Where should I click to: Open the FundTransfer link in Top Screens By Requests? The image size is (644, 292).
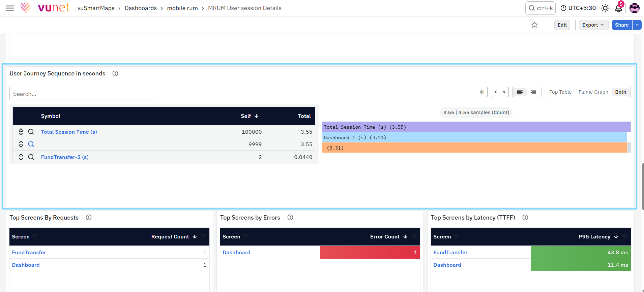(29, 252)
